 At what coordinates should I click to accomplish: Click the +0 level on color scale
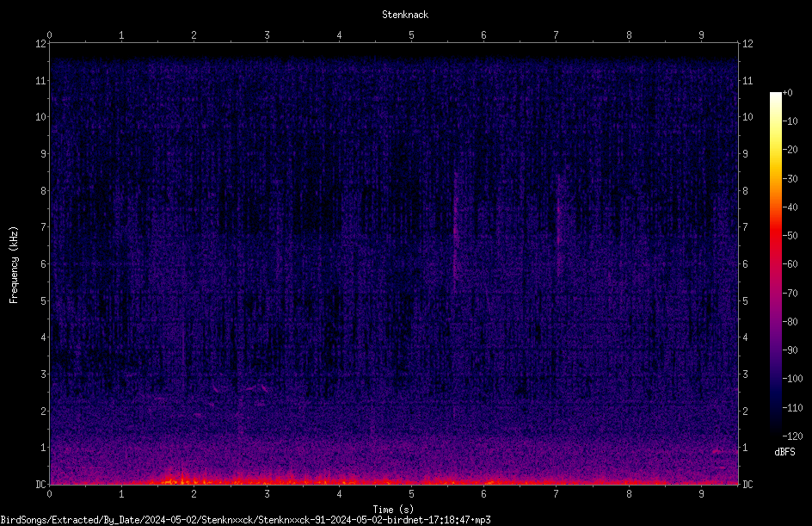click(787, 93)
